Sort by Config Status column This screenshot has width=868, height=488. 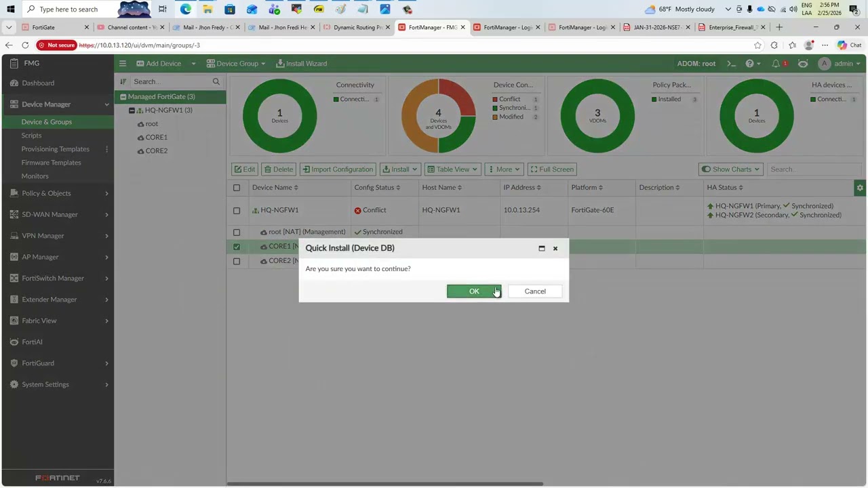[376, 188]
